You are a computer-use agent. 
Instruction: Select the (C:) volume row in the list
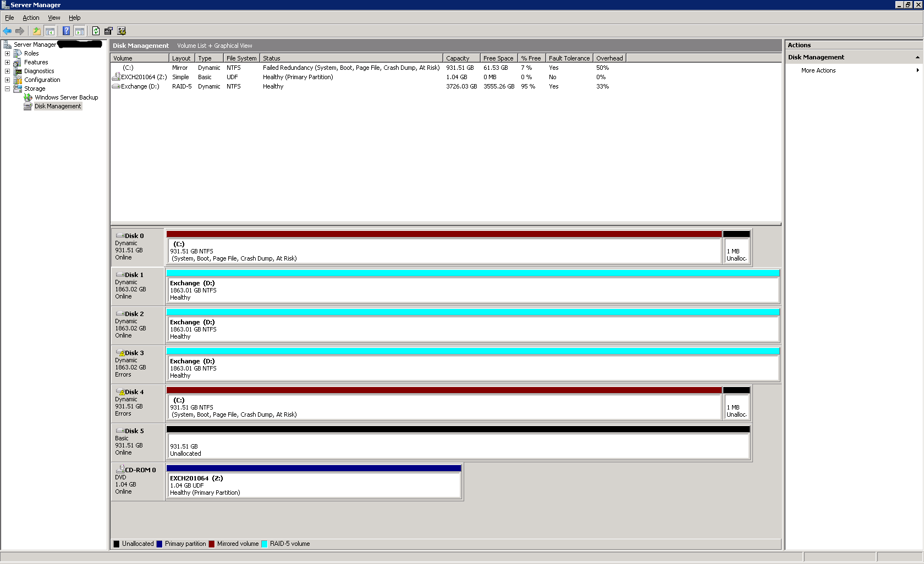(369, 68)
